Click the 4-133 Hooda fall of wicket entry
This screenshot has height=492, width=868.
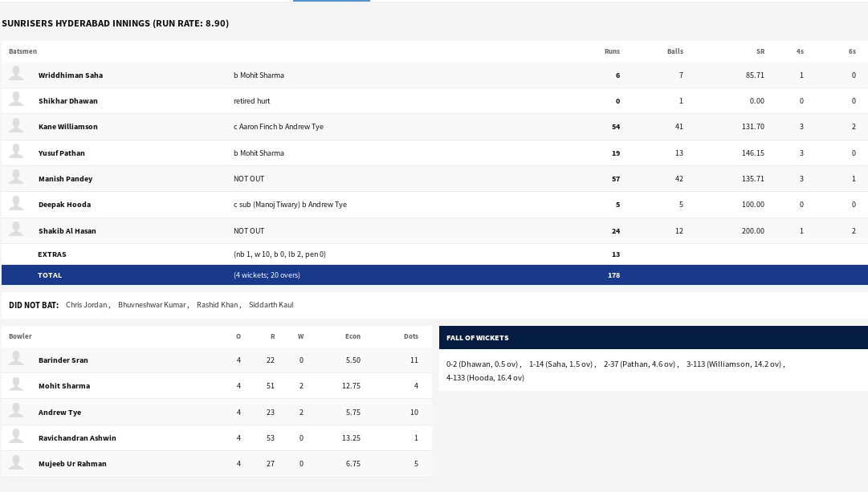[x=485, y=378]
